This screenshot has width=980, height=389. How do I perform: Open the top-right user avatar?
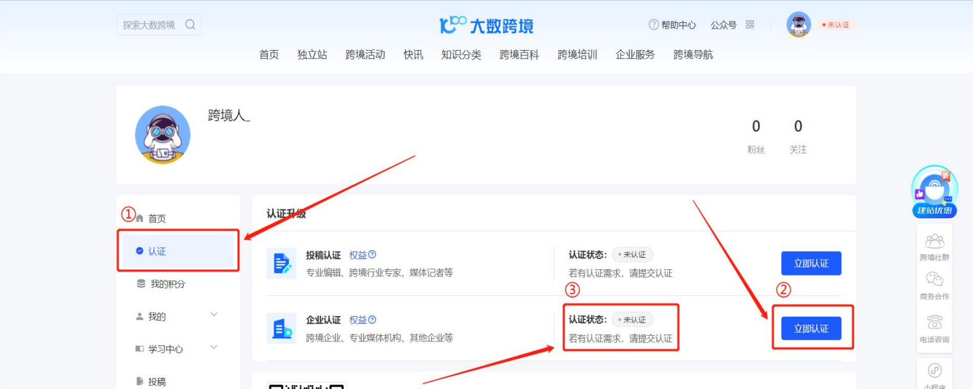[x=799, y=25]
